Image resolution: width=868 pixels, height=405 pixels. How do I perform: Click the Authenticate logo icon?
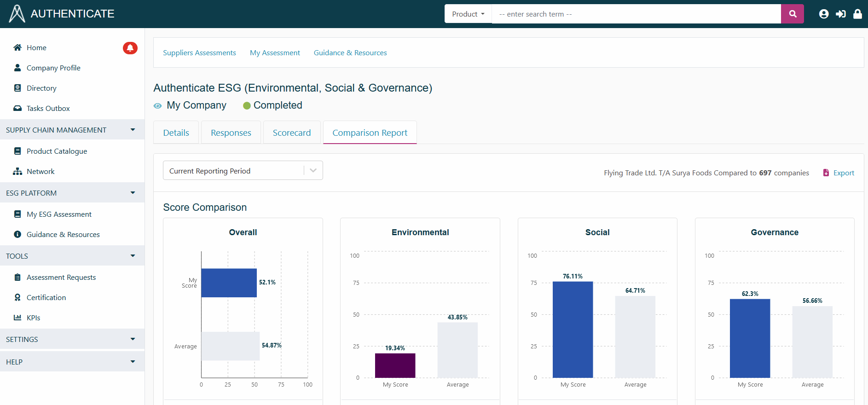(x=17, y=14)
